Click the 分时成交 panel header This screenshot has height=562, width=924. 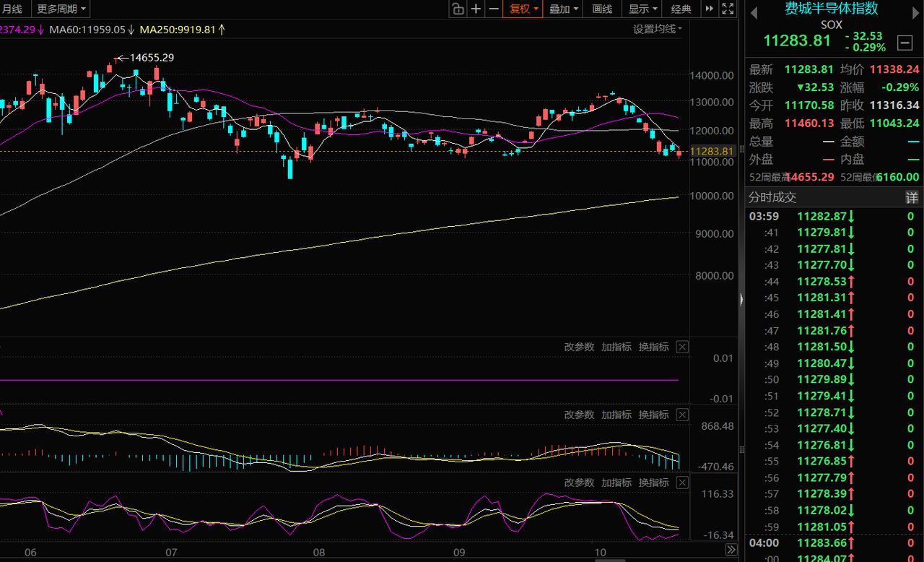(x=772, y=197)
